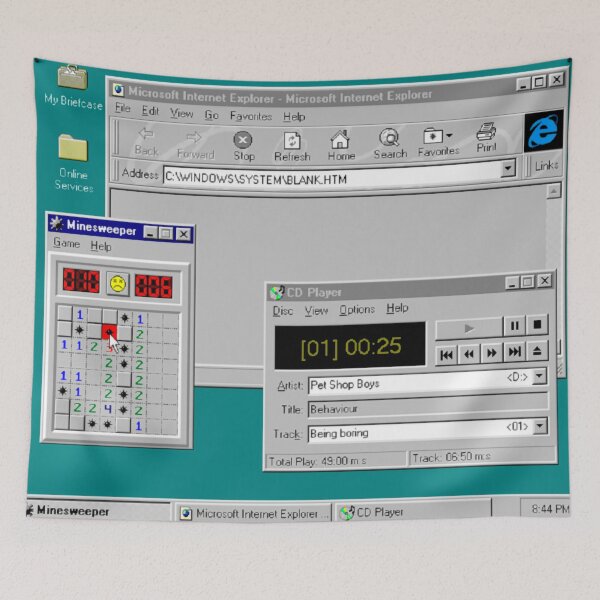Image resolution: width=600 pixels, height=600 pixels.
Task: Open the My Briefcase desktop icon
Action: tap(73, 77)
